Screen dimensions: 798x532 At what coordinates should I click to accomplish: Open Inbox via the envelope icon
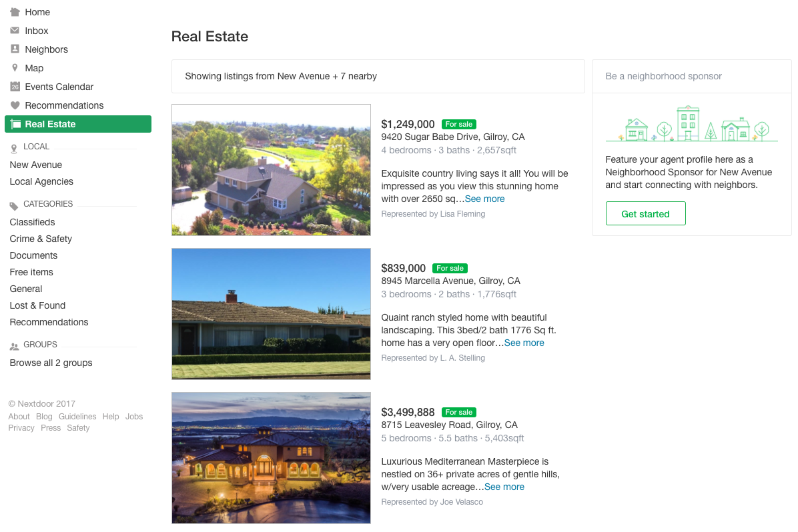[x=15, y=31]
